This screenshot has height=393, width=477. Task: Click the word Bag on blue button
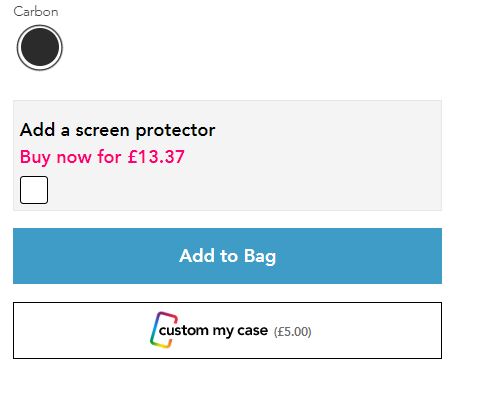click(x=260, y=257)
